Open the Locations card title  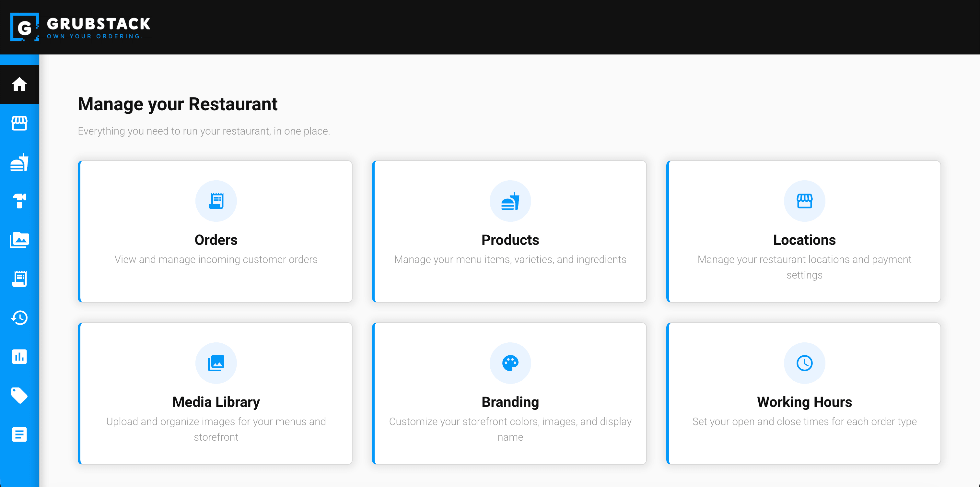point(804,240)
